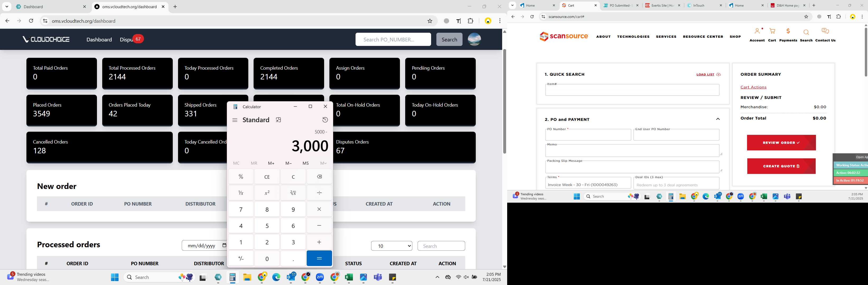The width and height of the screenshot is (868, 285).
Task: Open the rows-per-page dropdown showing 10
Action: 391,246
